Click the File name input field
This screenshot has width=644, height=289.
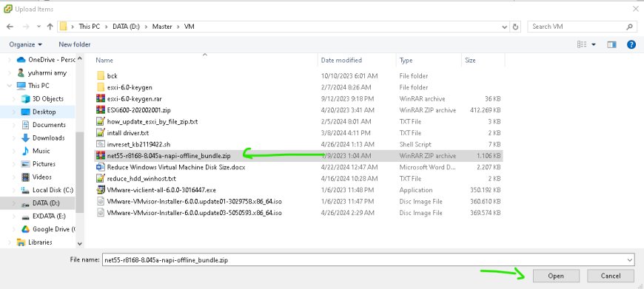pyautogui.click(x=365, y=260)
